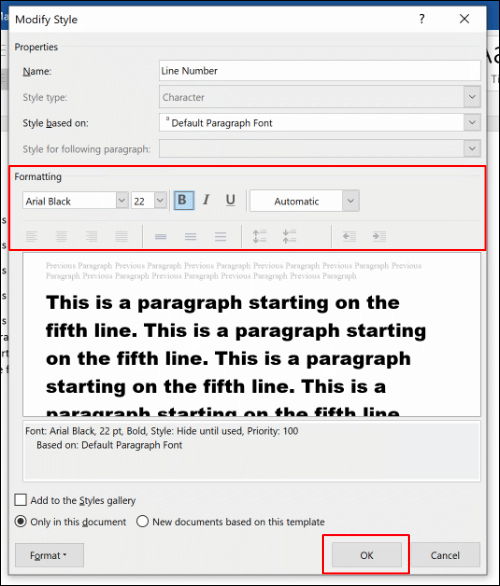Click the Align Left icon
This screenshot has width=500, height=586.
(32, 236)
